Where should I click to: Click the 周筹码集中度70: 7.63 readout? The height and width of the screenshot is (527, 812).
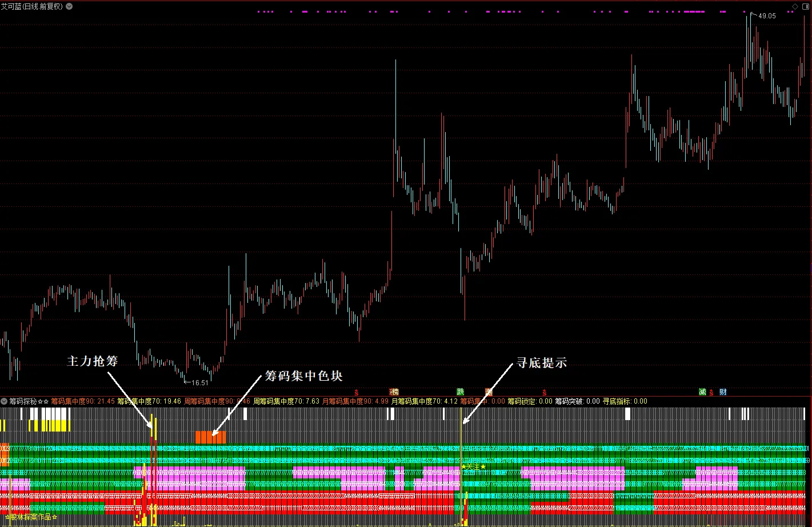[x=286, y=401]
